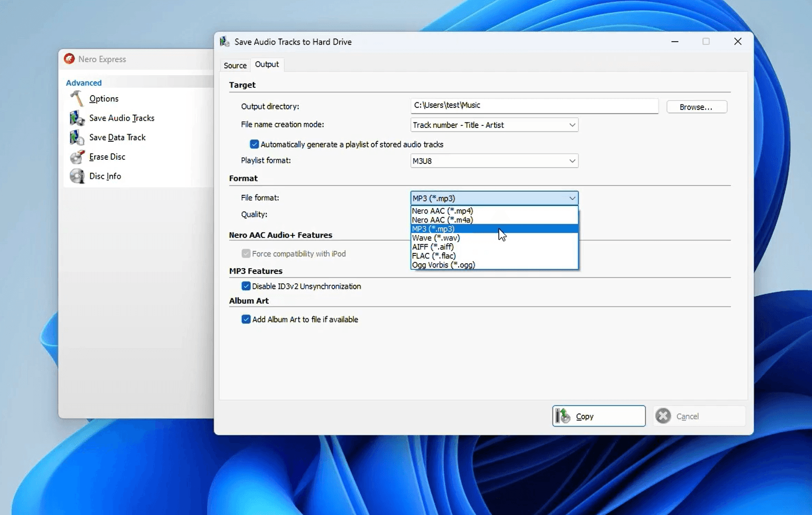
Task: Pick Wave (*.wav) file format
Action: pos(494,238)
